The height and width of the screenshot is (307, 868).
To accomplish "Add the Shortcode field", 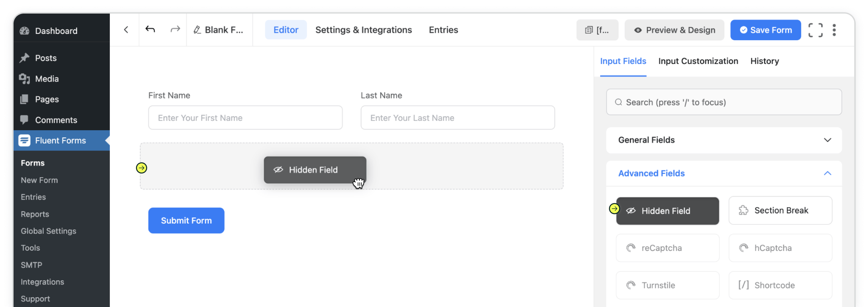I will point(780,285).
